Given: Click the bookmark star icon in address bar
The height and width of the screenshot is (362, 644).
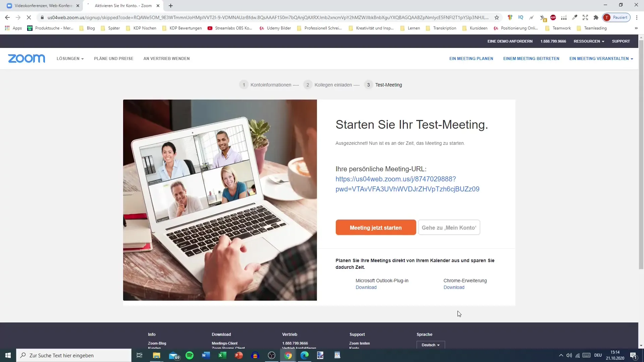Looking at the screenshot, I should click(x=496, y=17).
